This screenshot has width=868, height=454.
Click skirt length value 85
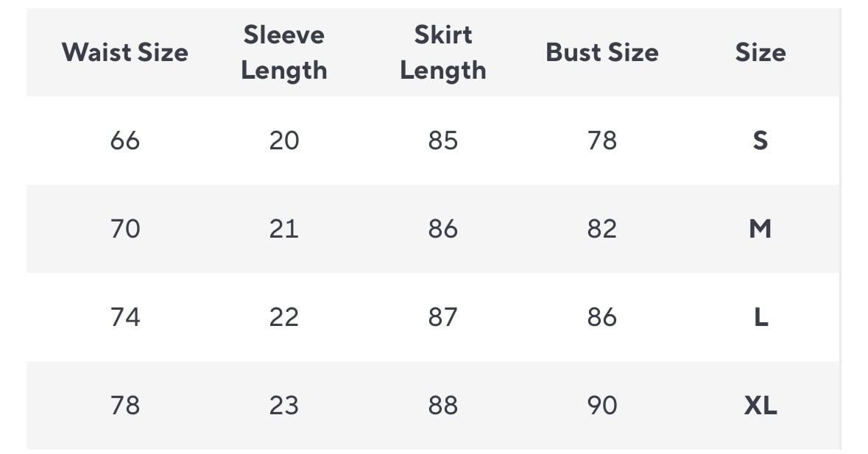coord(443,141)
